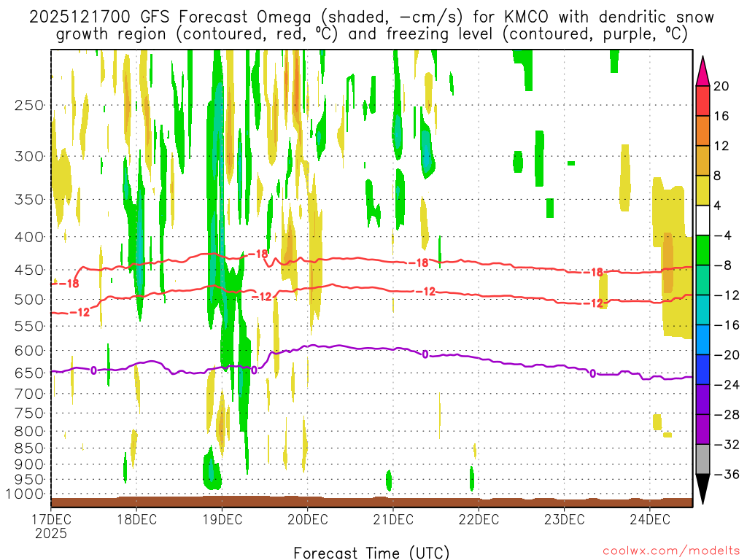
Task: Click the 550 pressure level label
Action: 29,326
